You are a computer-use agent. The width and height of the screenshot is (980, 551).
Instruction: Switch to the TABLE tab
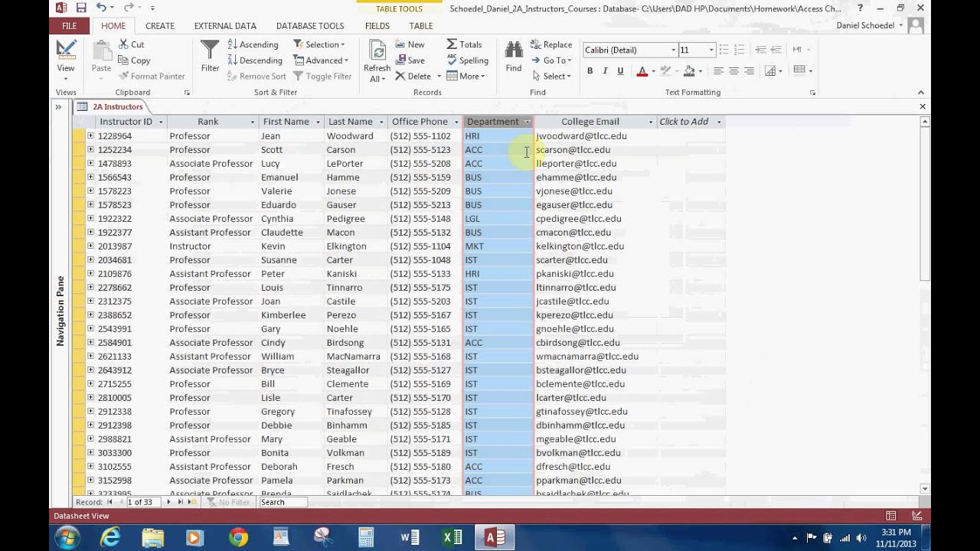(421, 25)
